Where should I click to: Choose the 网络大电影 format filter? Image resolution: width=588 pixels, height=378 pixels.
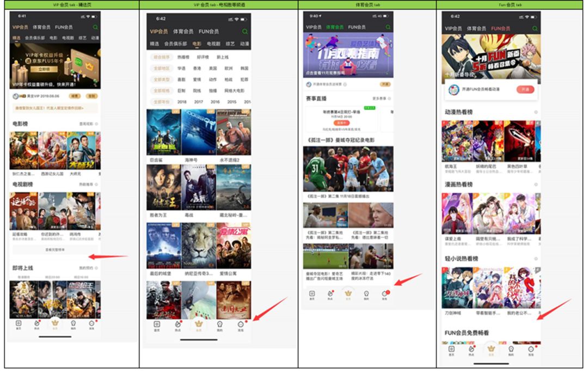(234, 91)
